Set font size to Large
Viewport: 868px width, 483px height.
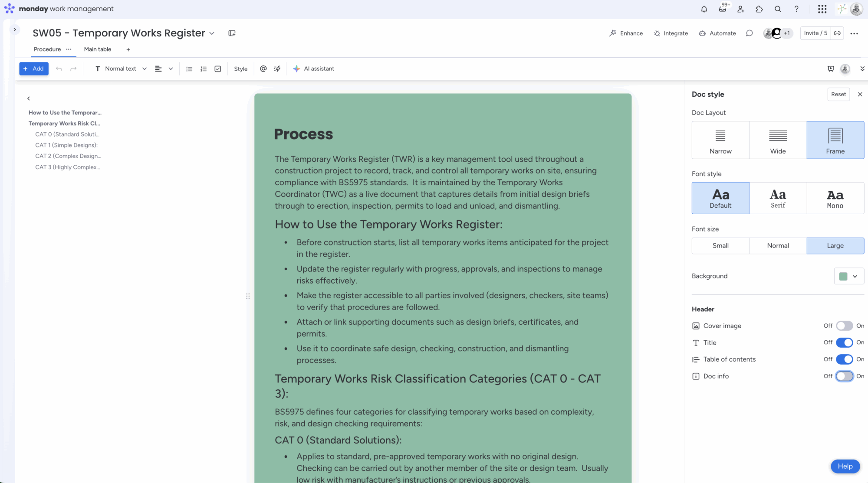click(835, 246)
